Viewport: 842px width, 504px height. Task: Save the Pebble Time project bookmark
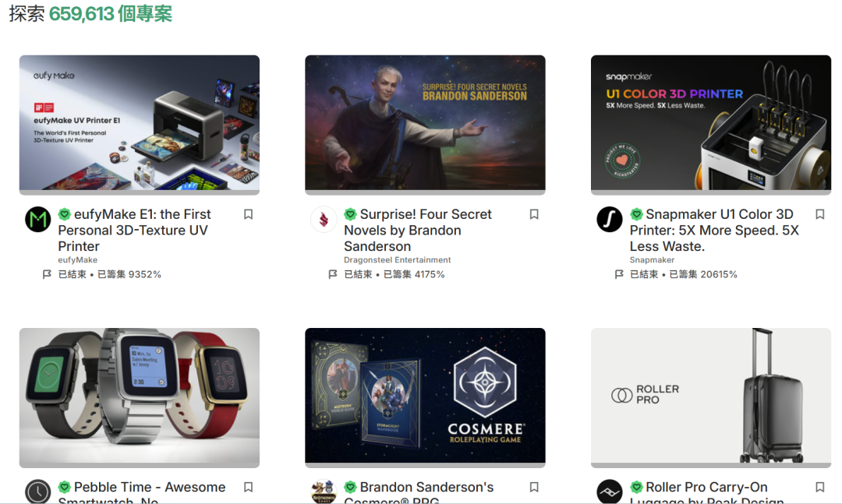(248, 488)
